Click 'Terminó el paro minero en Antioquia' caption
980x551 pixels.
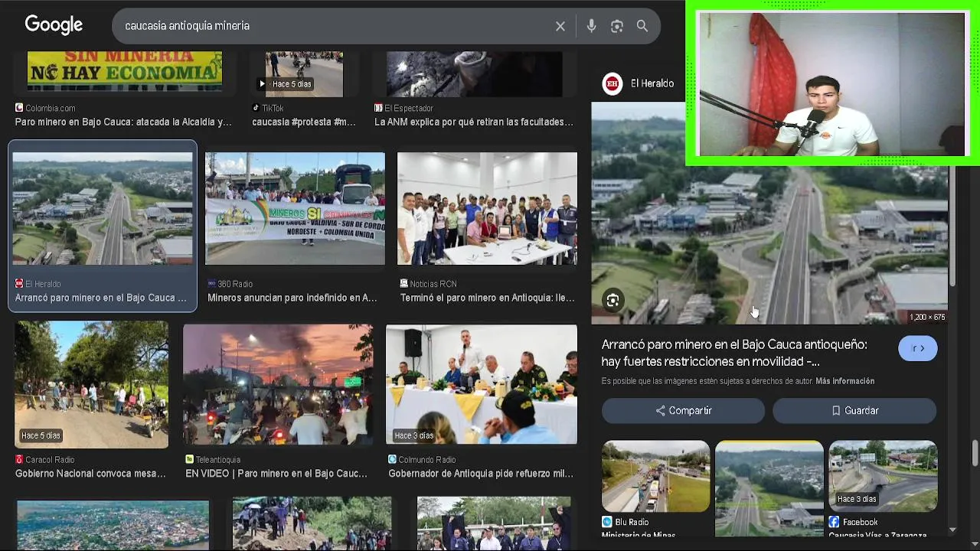coord(487,298)
